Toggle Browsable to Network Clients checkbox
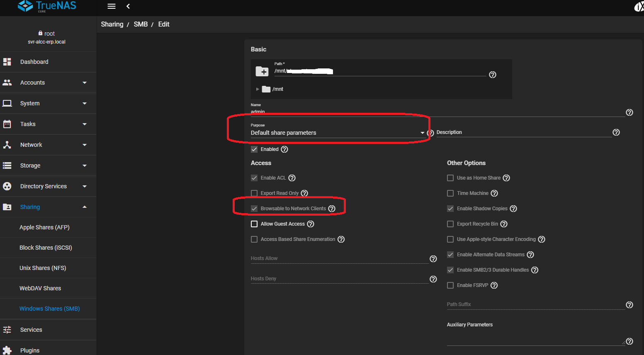Viewport: 644px width, 355px height. tap(254, 209)
